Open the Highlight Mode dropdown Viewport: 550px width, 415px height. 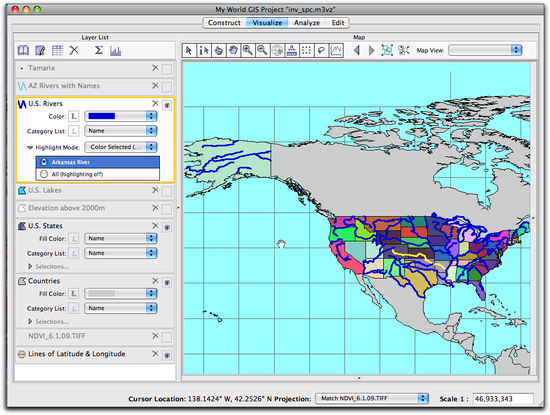tap(121, 147)
